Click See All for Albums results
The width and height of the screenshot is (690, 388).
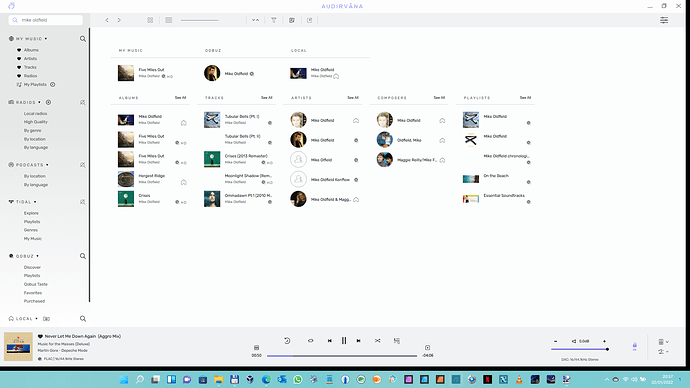180,98
